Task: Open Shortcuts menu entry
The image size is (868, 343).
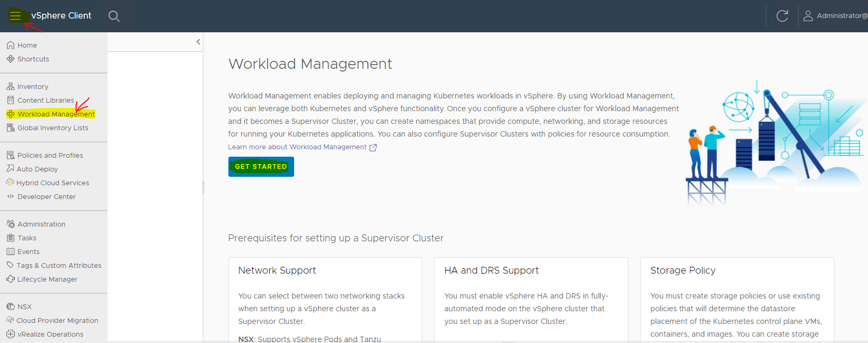Action: point(33,59)
